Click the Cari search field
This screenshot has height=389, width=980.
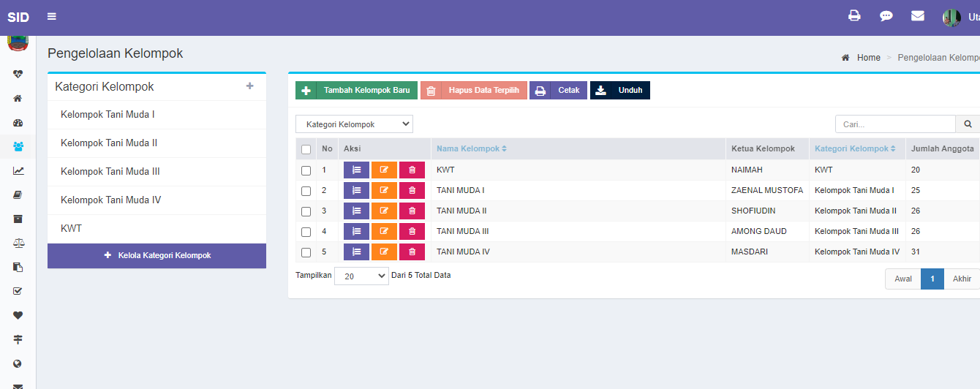coord(896,124)
